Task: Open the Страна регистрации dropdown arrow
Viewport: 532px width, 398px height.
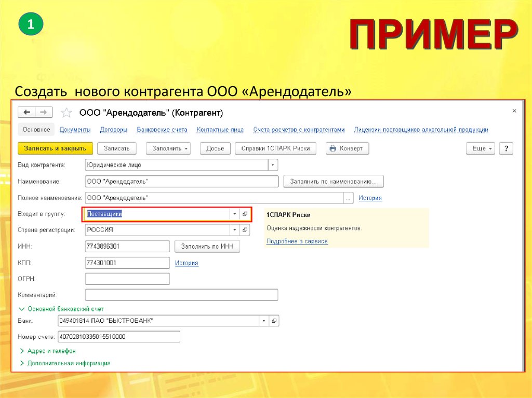Action: [x=234, y=230]
